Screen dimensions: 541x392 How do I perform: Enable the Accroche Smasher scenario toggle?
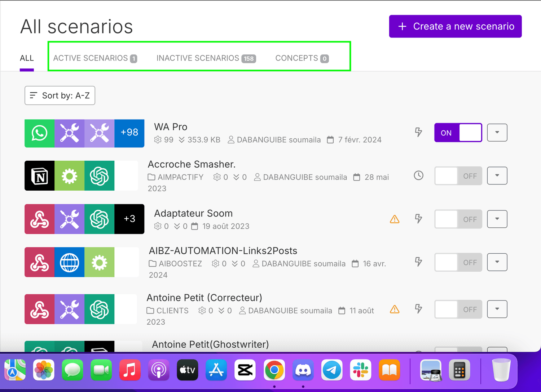point(458,176)
